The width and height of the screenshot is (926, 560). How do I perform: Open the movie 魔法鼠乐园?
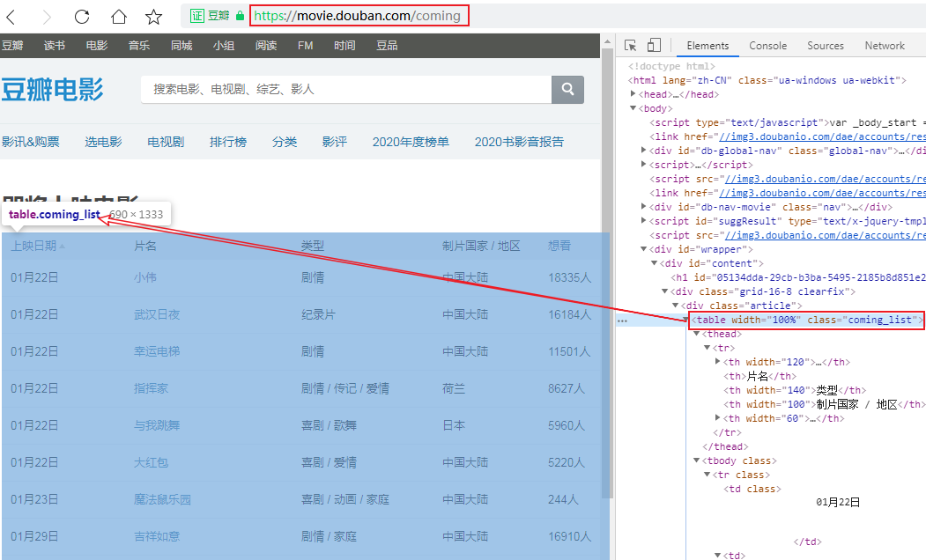point(162,500)
